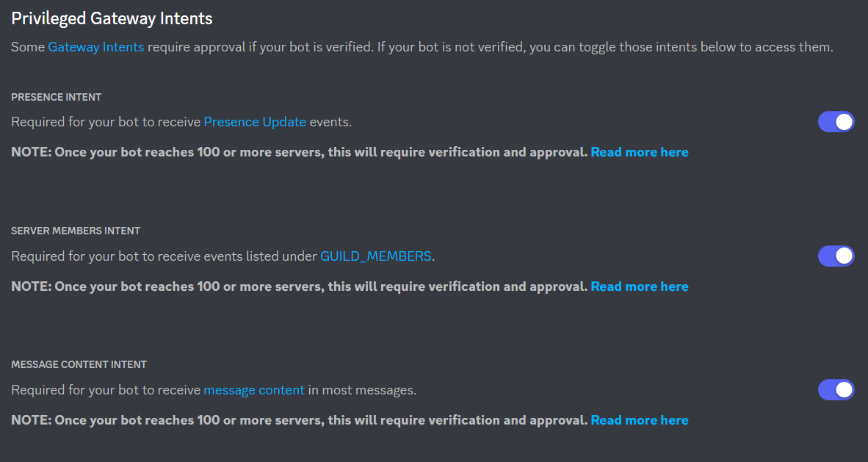Select the PRESENCE INTENT section label
The width and height of the screenshot is (868, 462).
(x=57, y=97)
